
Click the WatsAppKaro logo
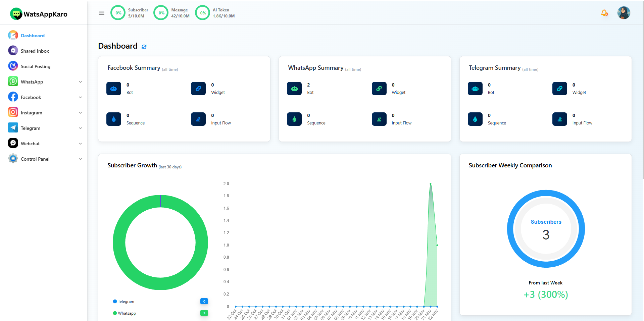[x=39, y=14]
